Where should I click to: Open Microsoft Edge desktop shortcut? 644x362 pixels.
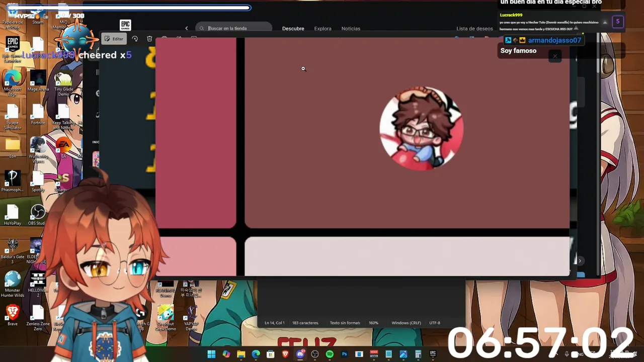pyautogui.click(x=13, y=83)
